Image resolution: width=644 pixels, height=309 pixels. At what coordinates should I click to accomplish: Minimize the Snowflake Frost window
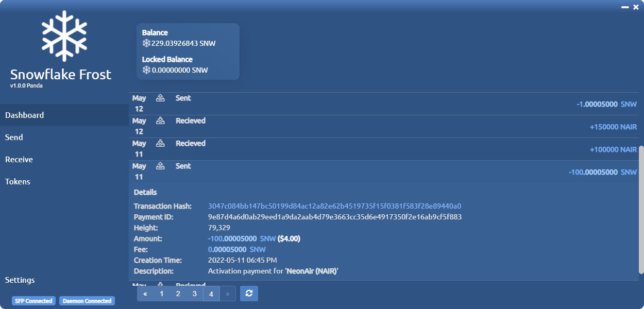[624, 7]
